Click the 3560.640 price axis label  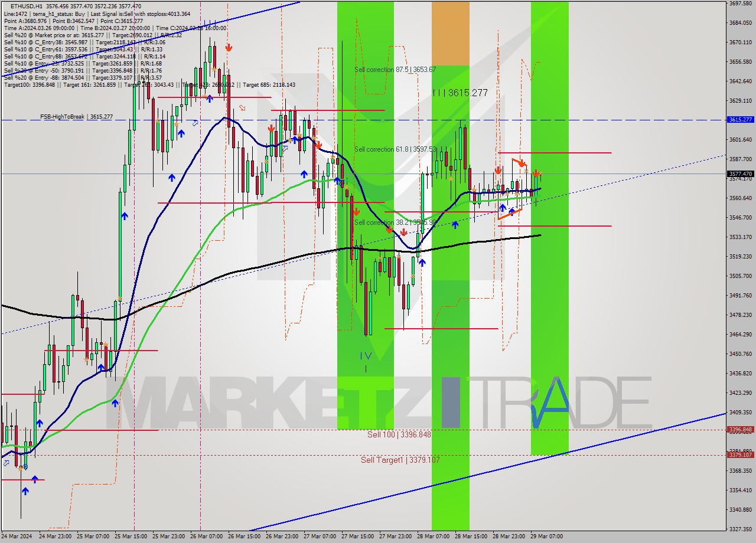point(740,198)
